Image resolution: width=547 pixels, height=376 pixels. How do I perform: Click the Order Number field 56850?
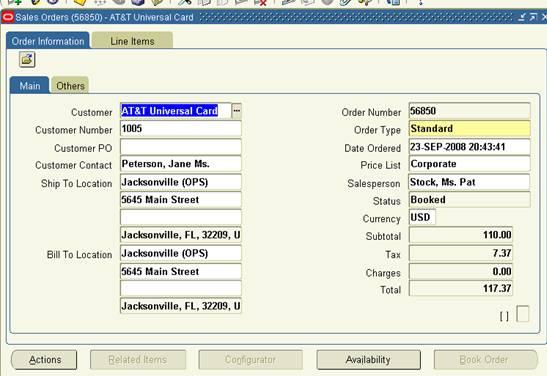click(470, 111)
